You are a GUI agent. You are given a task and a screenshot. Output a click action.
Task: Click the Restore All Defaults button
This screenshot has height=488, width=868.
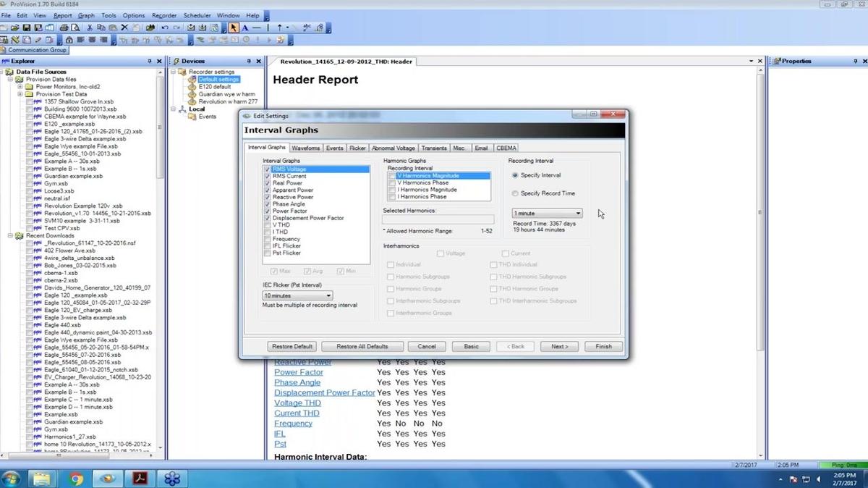coord(362,346)
